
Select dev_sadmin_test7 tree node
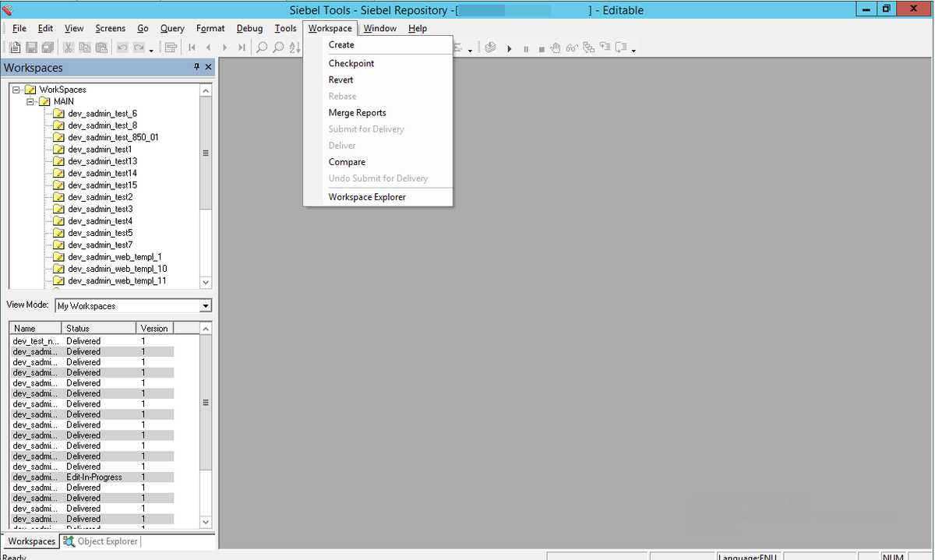pos(100,245)
